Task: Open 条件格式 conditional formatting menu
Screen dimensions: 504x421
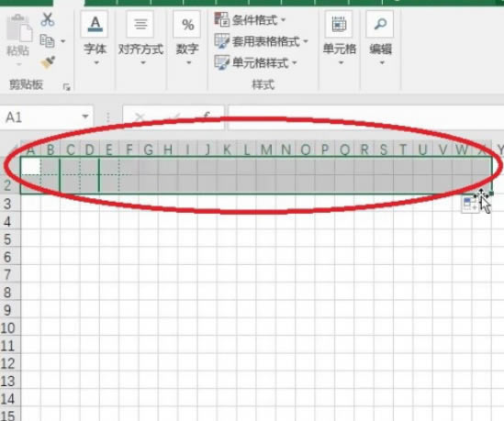Action: coord(250,20)
